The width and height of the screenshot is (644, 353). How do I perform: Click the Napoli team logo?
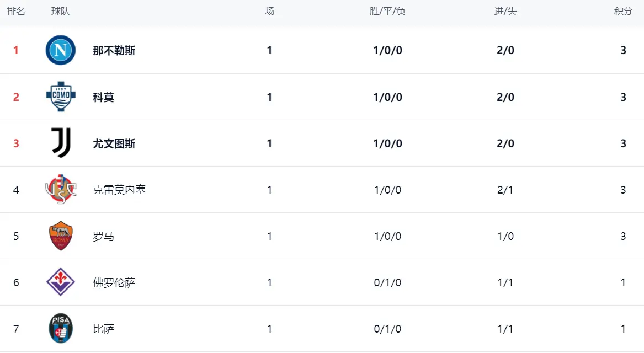60,50
